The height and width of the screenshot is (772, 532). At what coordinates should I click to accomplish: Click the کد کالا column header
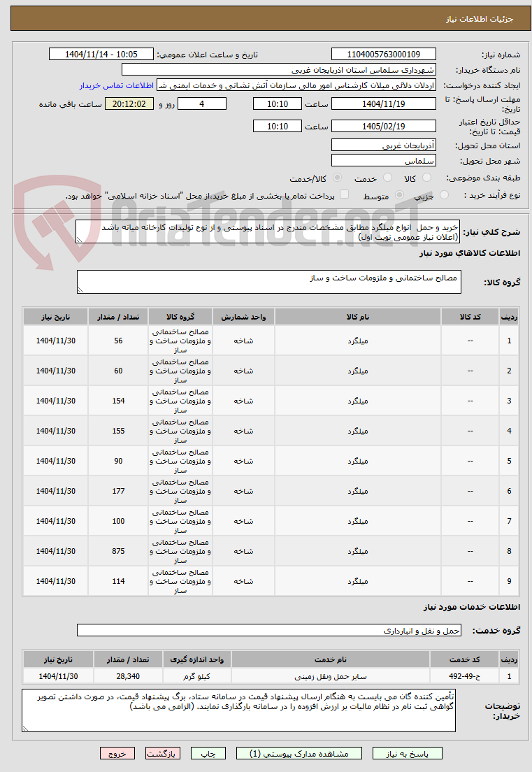pos(470,317)
